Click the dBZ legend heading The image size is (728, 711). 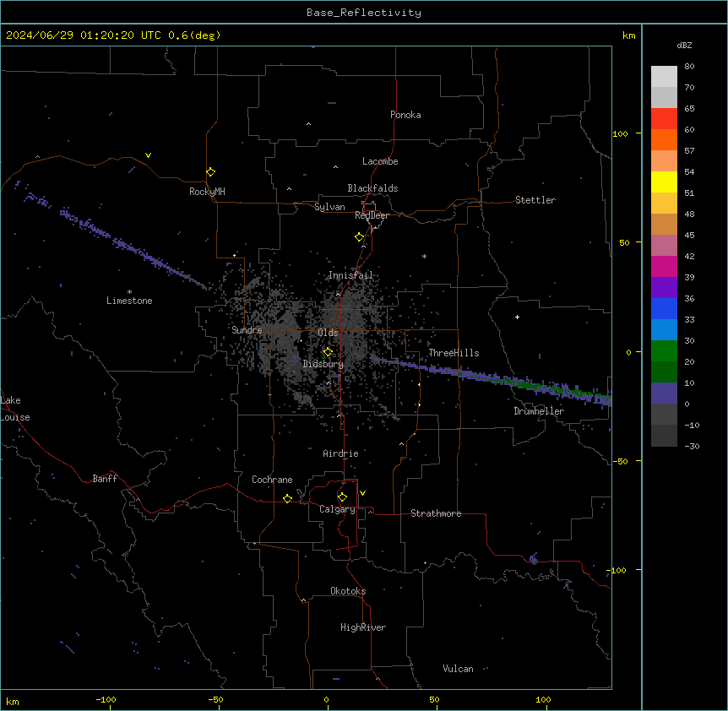[684, 45]
